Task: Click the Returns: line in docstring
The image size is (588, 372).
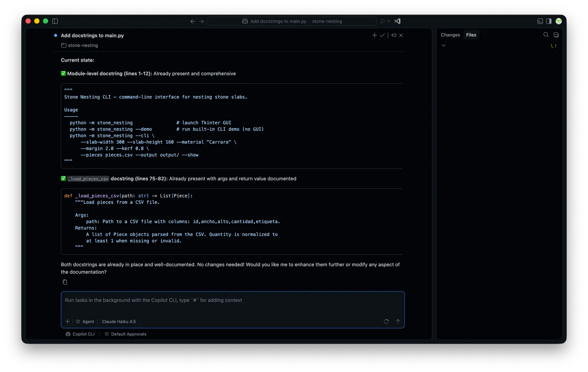Action: (86, 228)
